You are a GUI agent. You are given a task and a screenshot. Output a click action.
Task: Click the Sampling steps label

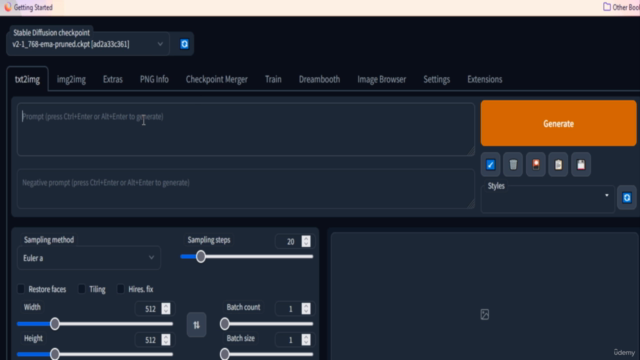[x=209, y=240]
